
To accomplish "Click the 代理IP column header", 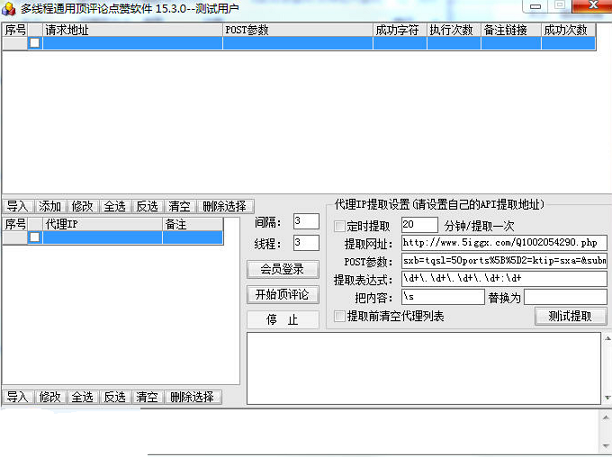I will click(x=102, y=224).
